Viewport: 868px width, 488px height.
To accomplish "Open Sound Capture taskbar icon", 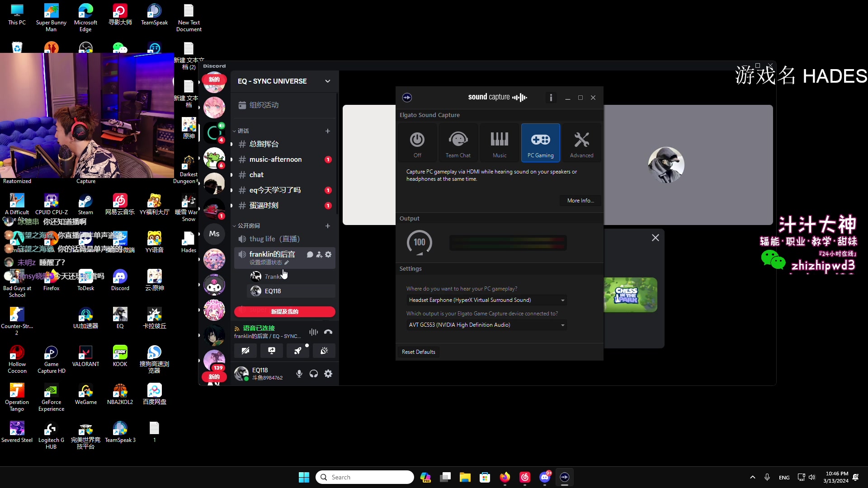I will tap(565, 477).
